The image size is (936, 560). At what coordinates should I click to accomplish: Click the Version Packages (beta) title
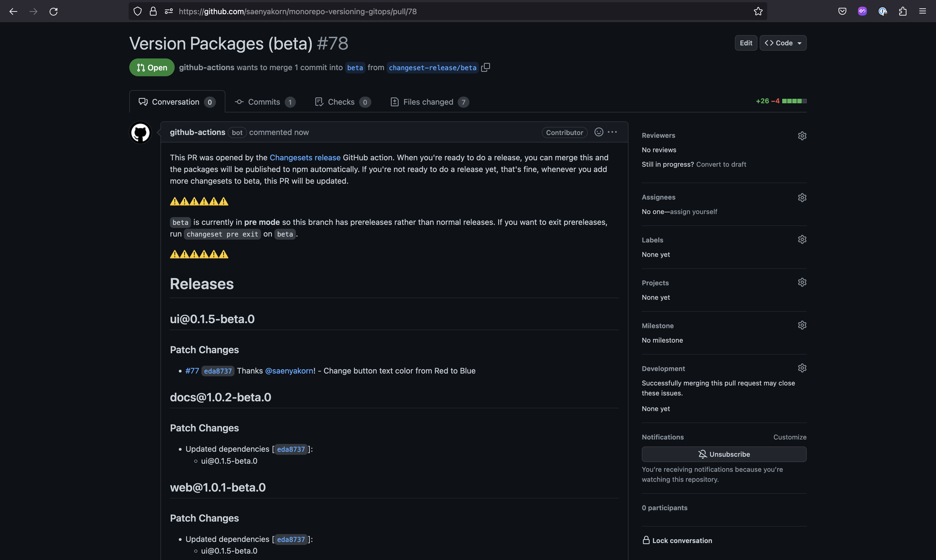221,43
